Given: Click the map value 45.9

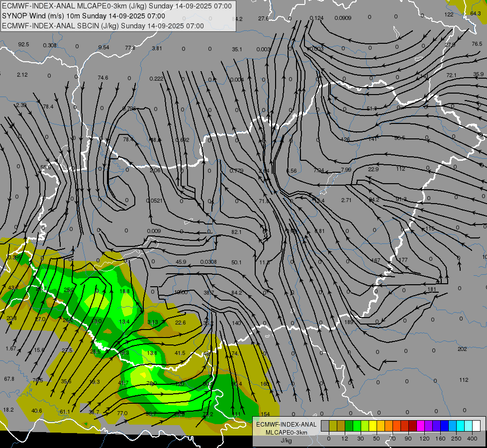Looking at the screenshot, I should pos(181,262).
